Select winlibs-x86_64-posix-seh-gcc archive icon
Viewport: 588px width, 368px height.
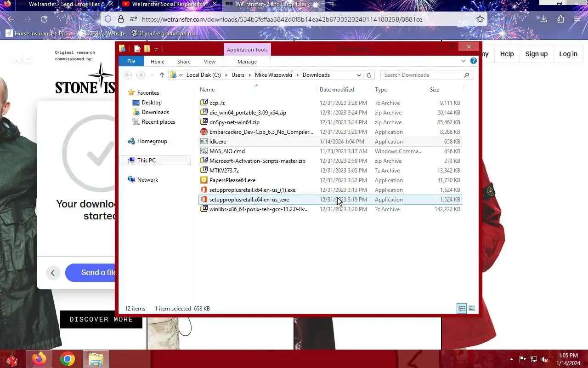[x=204, y=209]
